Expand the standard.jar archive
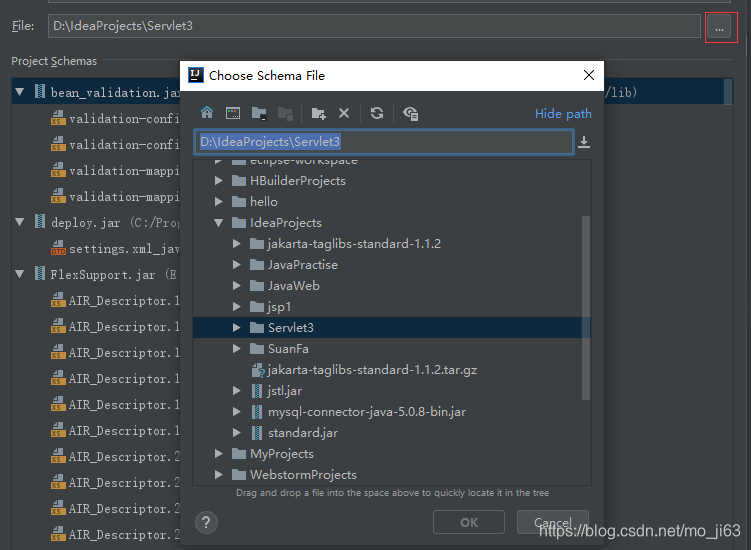751x550 pixels. tap(237, 433)
